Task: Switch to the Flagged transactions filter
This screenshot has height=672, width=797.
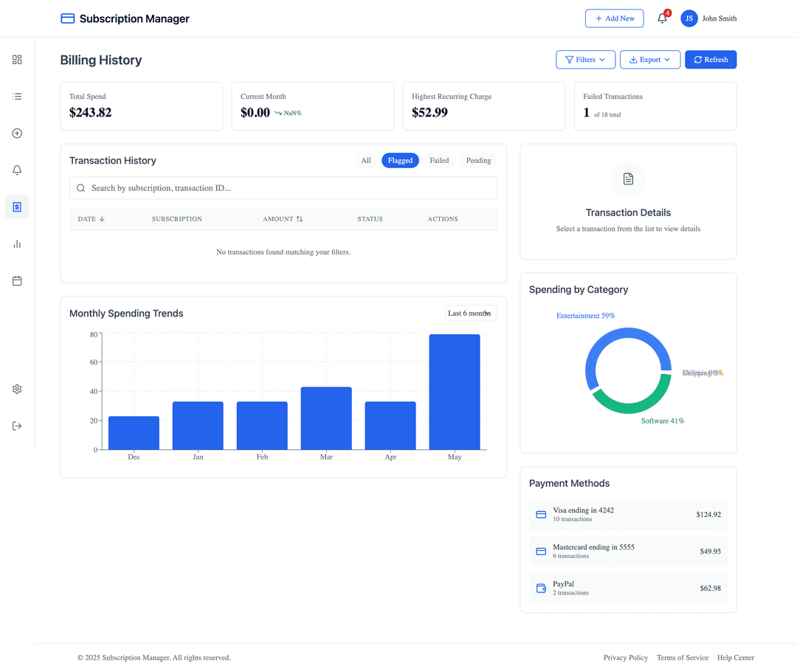Action: click(400, 160)
